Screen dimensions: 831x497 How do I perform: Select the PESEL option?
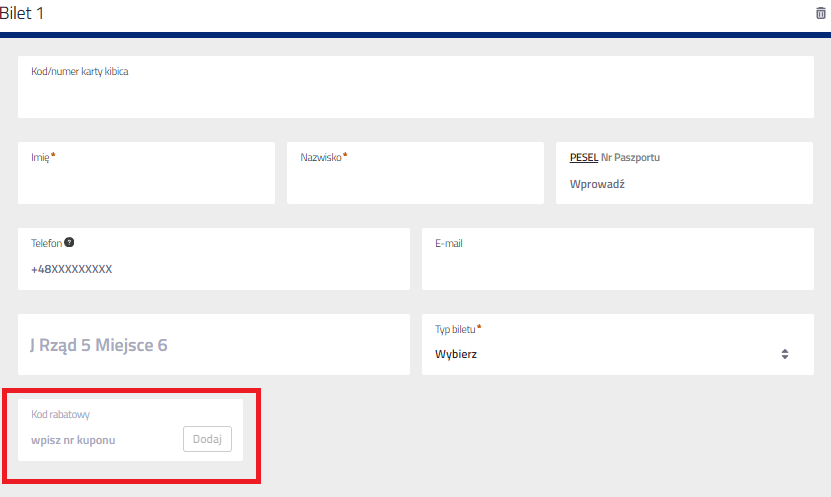tap(583, 157)
